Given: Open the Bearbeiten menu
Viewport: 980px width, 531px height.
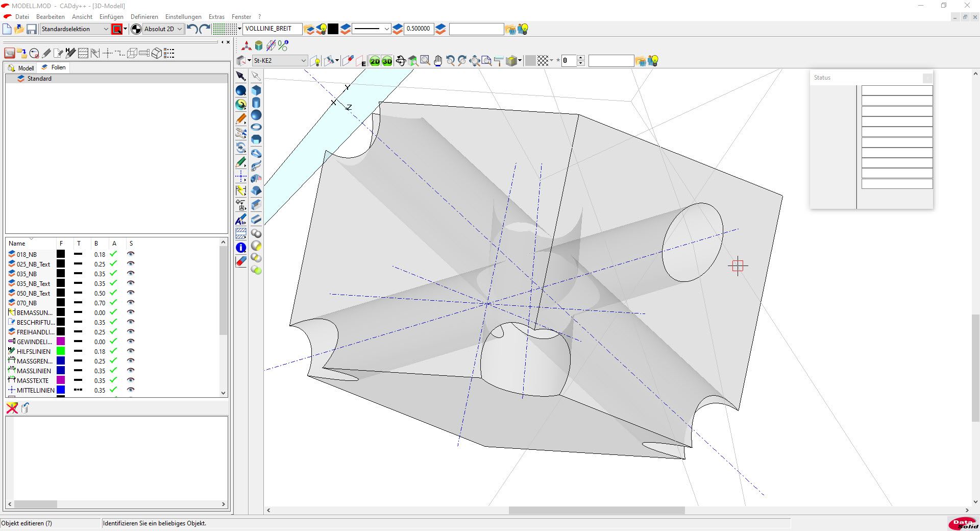Looking at the screenshot, I should (51, 17).
